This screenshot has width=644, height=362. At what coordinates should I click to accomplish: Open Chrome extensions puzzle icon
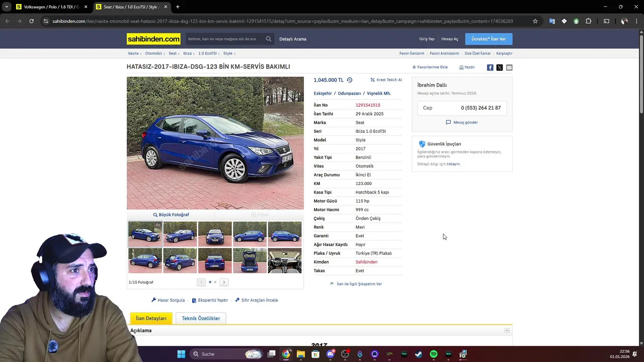[588, 21]
